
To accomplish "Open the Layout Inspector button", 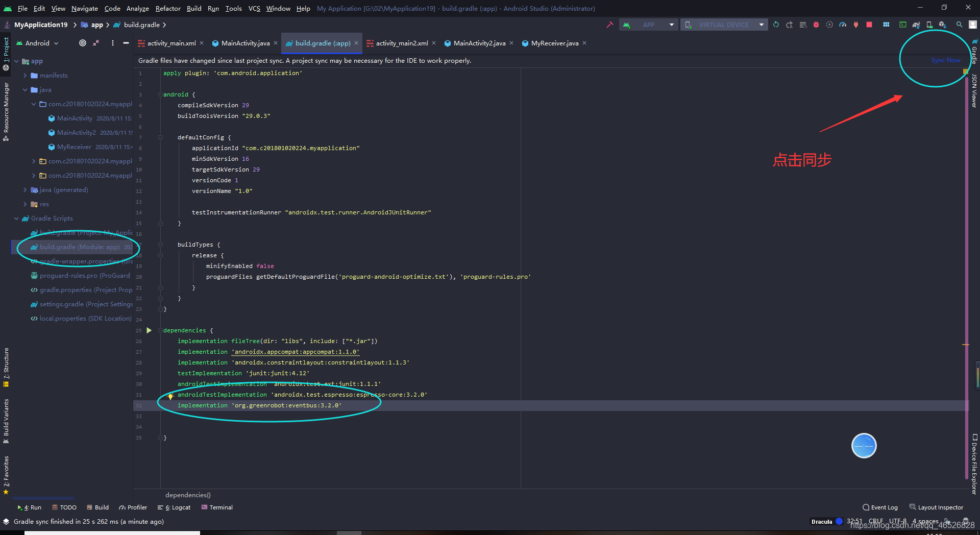I will (936, 507).
